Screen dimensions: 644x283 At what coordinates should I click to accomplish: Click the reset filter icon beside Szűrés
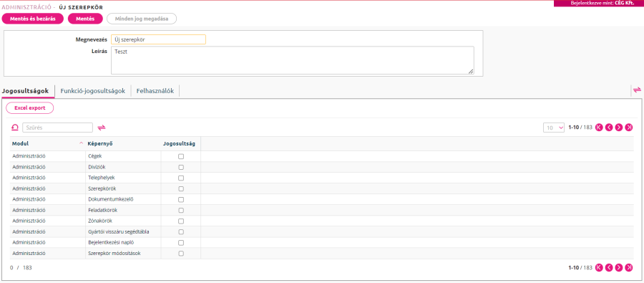(14, 128)
